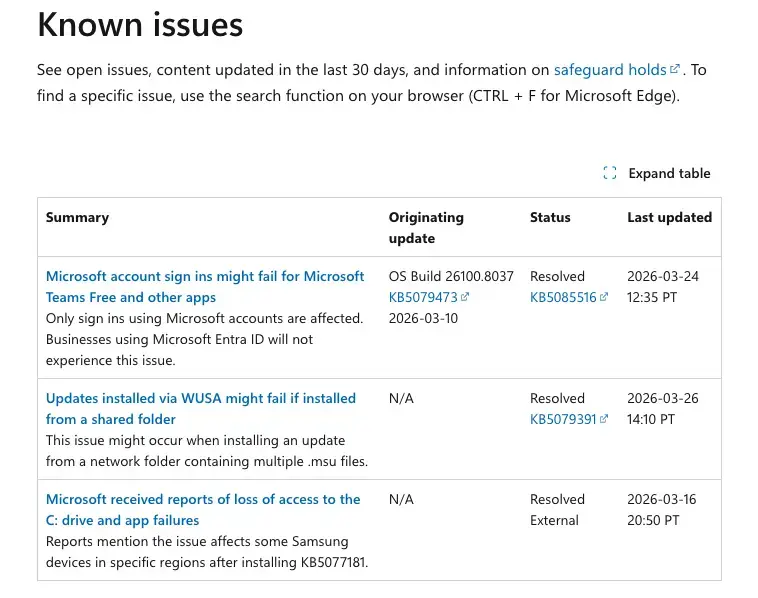Open the safeguard holds link
This screenshot has height=598, width=758.
pyautogui.click(x=609, y=70)
